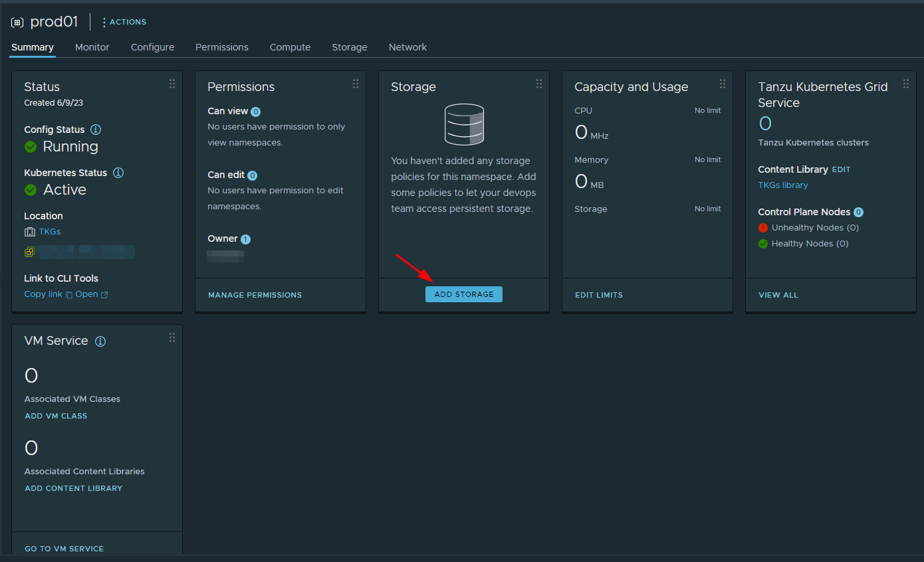924x562 pixels.
Task: Grab the Tanzu Kubernetes Grid drag handle
Action: [906, 84]
